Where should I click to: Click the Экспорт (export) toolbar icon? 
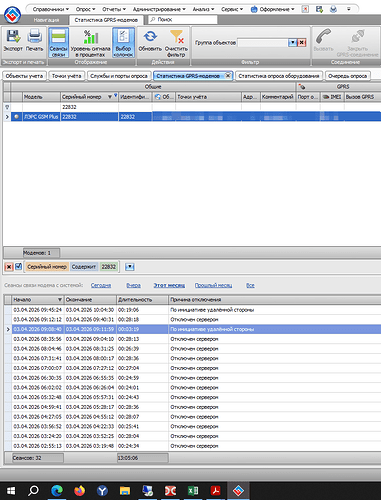pos(13,40)
